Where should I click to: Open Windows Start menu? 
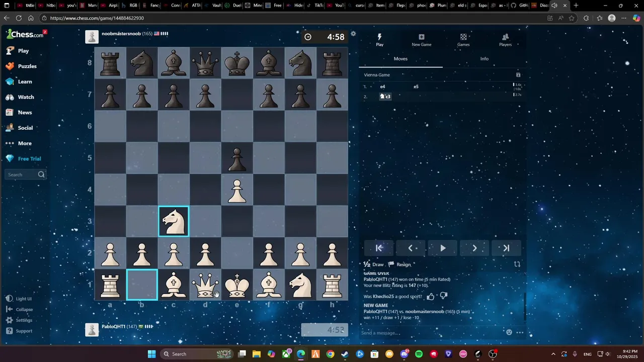(151, 354)
